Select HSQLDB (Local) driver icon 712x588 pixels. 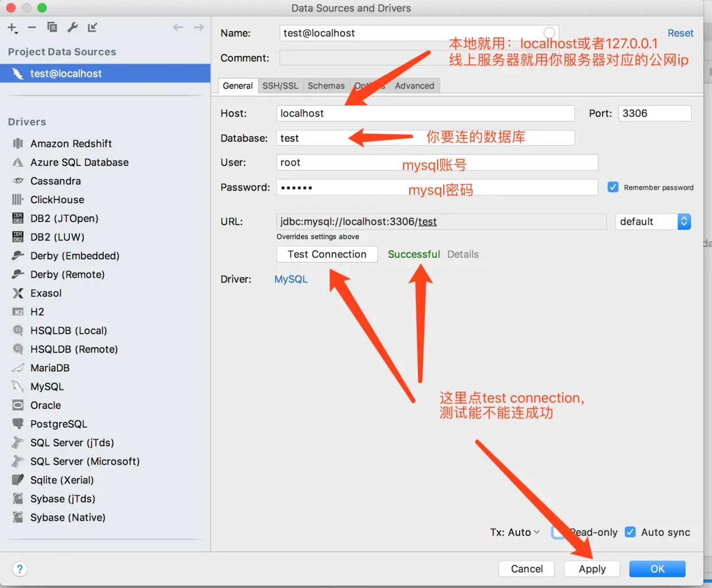click(18, 330)
